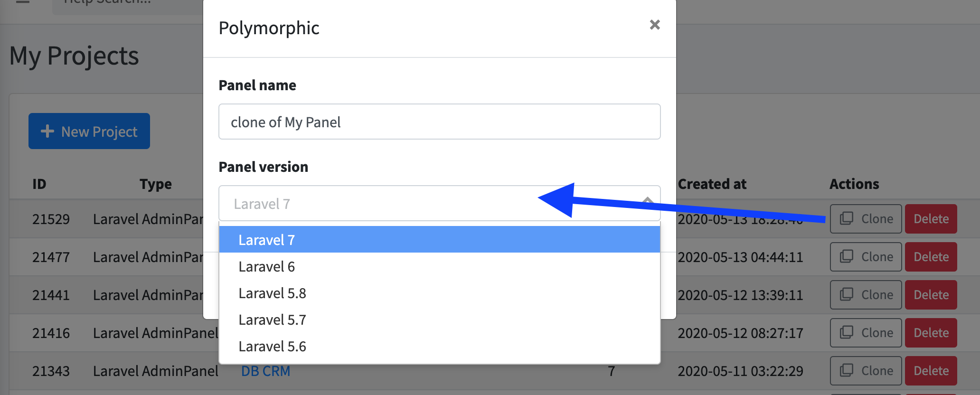Select Laravel 5.7 panel version
Viewport: 980px width, 395px height.
(439, 320)
